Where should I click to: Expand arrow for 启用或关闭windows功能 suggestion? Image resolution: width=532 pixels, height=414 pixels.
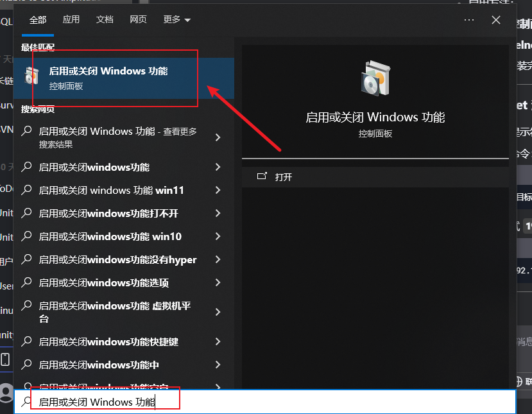pos(218,167)
